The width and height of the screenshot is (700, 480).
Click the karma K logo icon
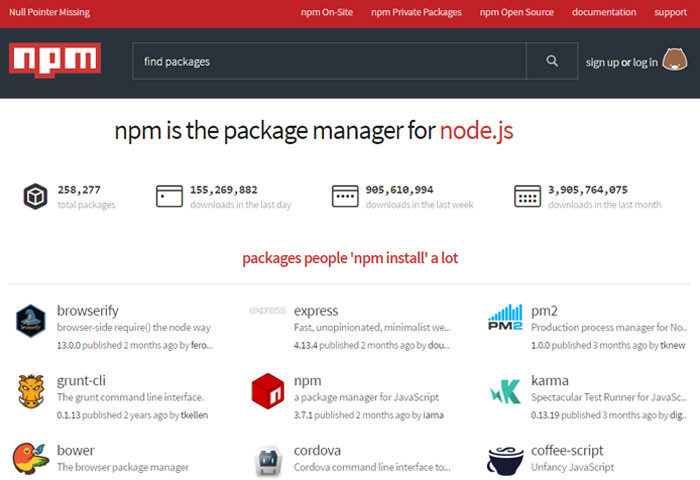505,391
